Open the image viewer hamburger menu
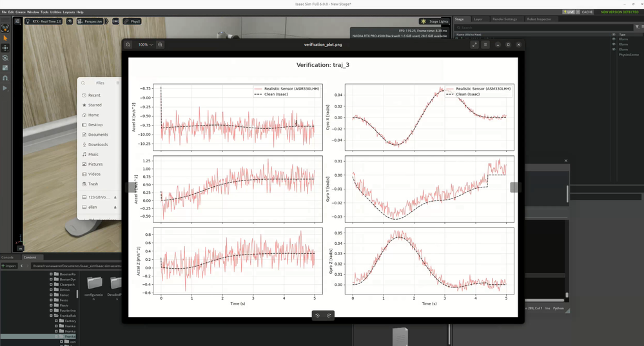Viewport: 644px width, 346px height. 485,44
